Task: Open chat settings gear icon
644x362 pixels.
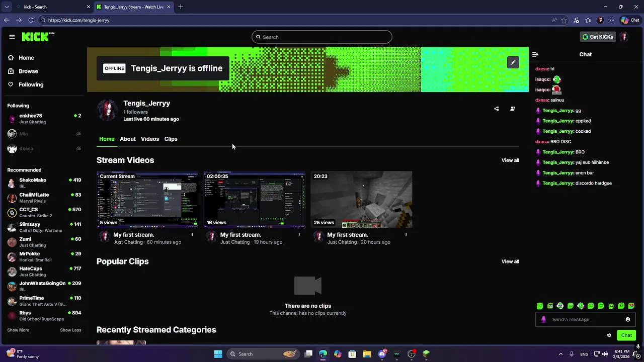Action: [x=609, y=335]
